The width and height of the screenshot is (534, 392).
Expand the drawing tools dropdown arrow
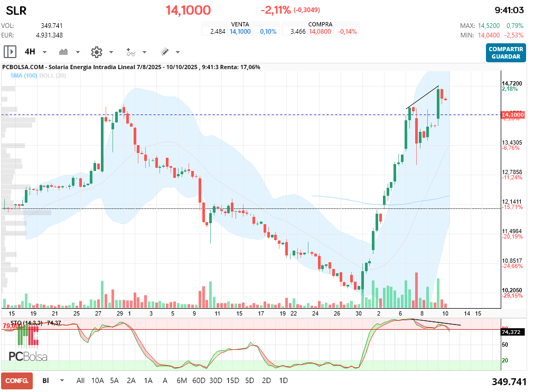pyautogui.click(x=178, y=52)
